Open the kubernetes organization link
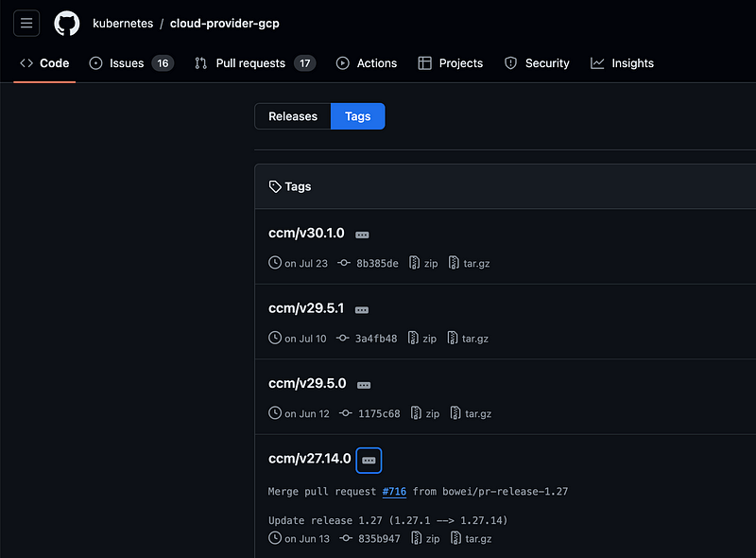Viewport: 756px width, 558px height. (123, 23)
